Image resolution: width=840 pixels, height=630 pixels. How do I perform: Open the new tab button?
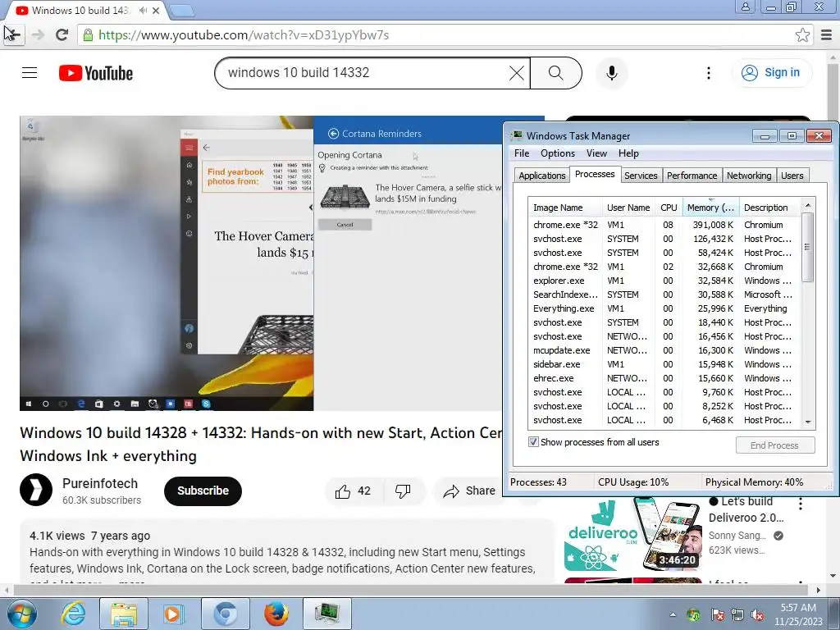pos(181,10)
